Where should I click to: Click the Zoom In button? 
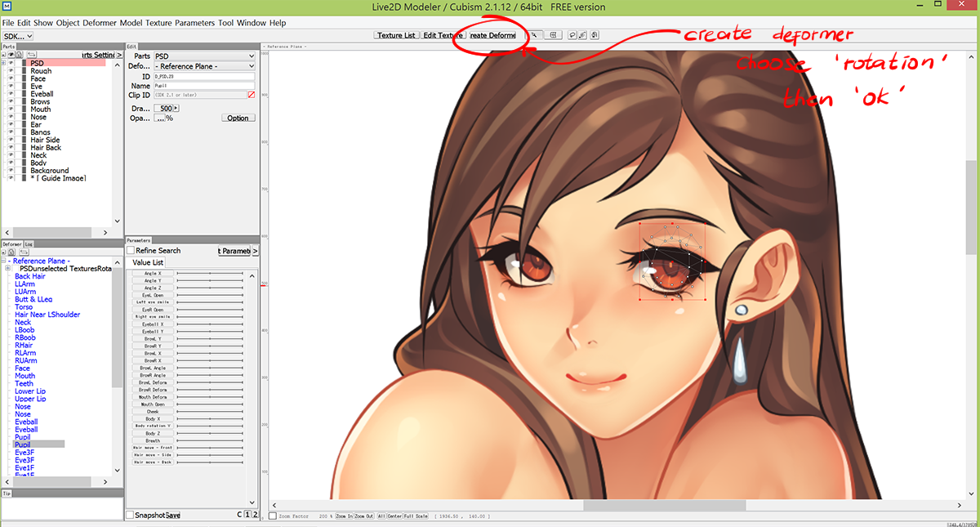click(344, 516)
